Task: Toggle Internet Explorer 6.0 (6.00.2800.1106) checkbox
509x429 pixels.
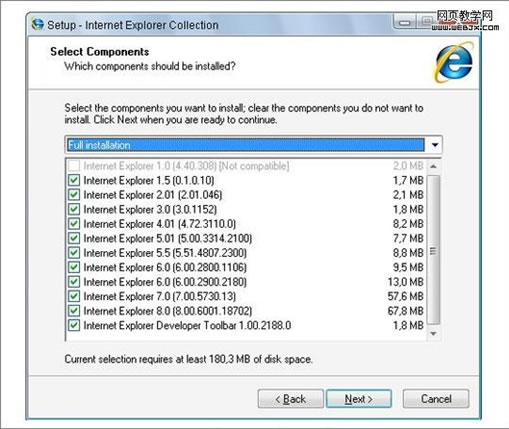Action: 74,267
